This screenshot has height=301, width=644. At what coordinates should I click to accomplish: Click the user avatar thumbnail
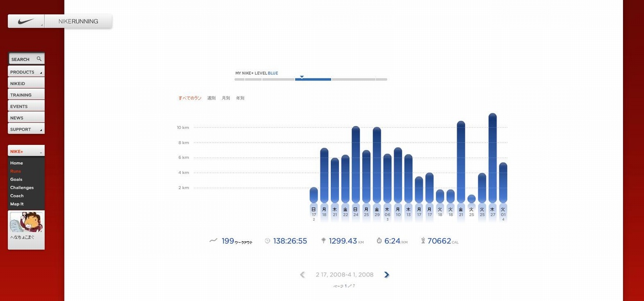26,222
